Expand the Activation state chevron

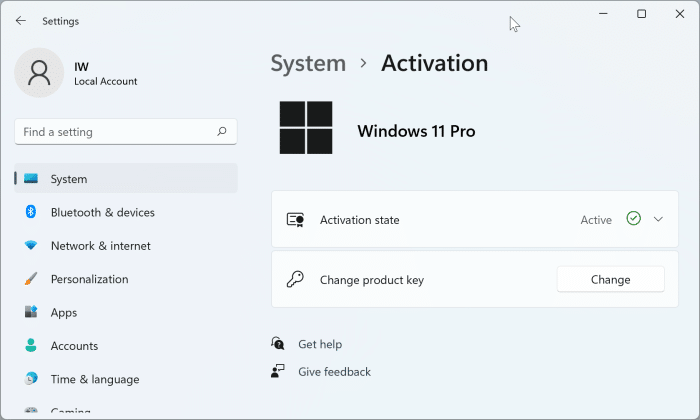658,219
